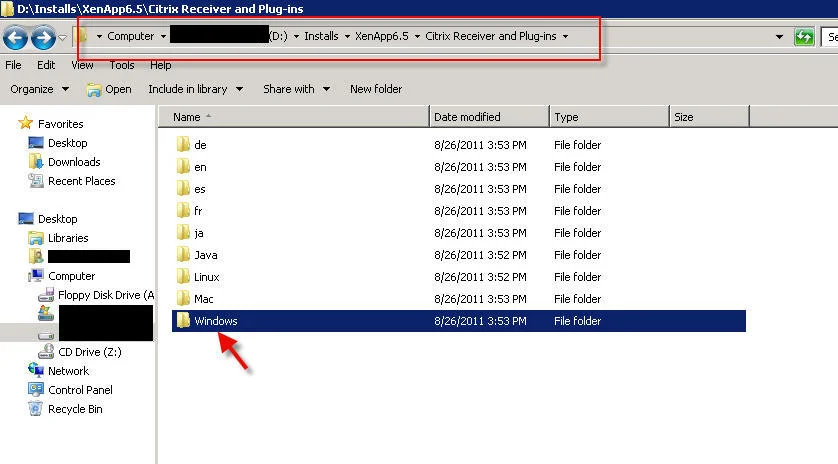Viewport: 838px width, 464px height.
Task: Select the Mac folder icon
Action: point(183,298)
